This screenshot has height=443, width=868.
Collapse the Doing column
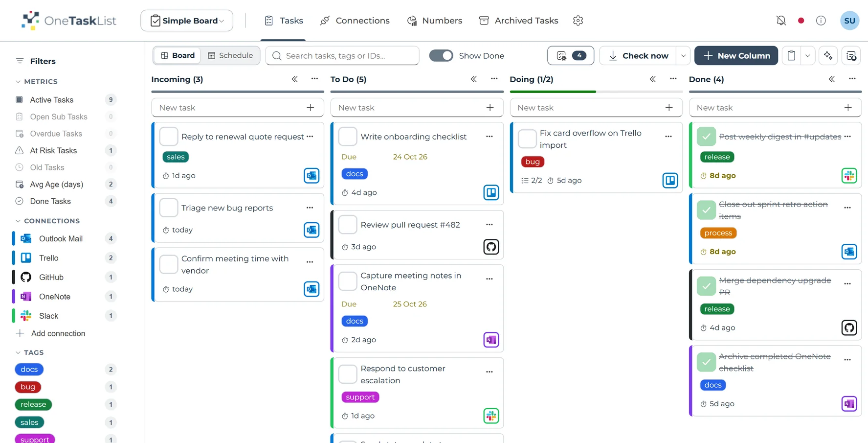tap(652, 79)
